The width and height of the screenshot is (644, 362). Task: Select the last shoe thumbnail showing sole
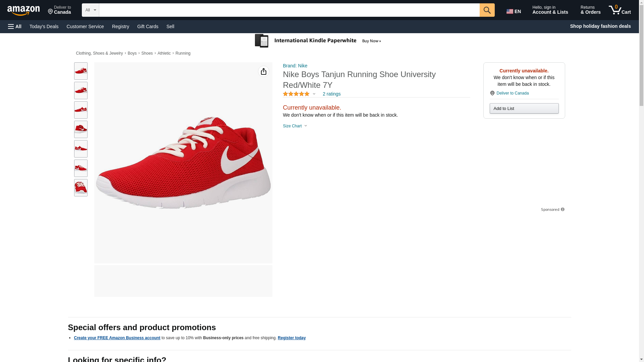[x=80, y=188]
